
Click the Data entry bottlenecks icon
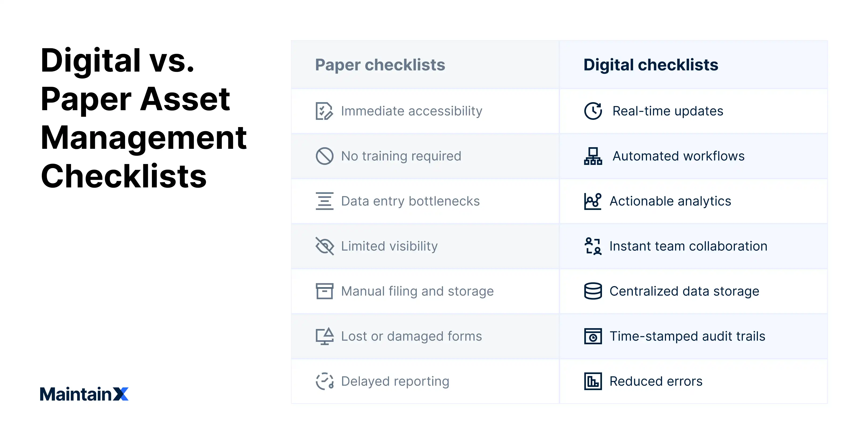coord(324,201)
